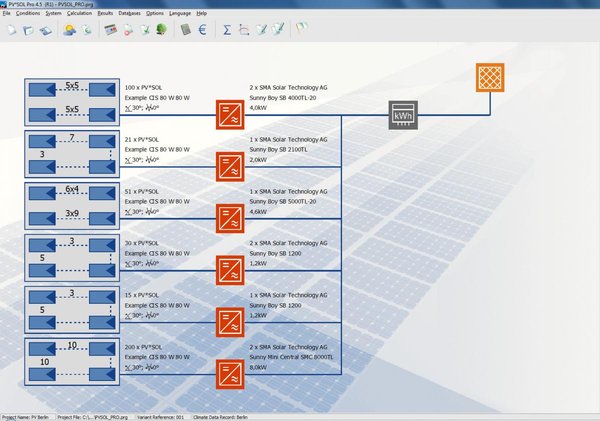Start simulation with the calculator icon
This screenshot has width=600, height=421.
[x=186, y=29]
